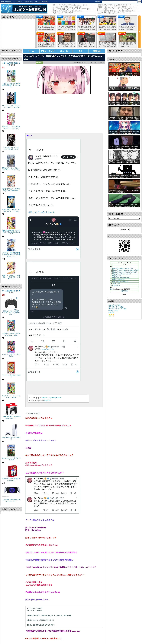The image size is (142, 644).
Task: Click the heart like icon under 183 ブックマーク
Action: [53, 341]
